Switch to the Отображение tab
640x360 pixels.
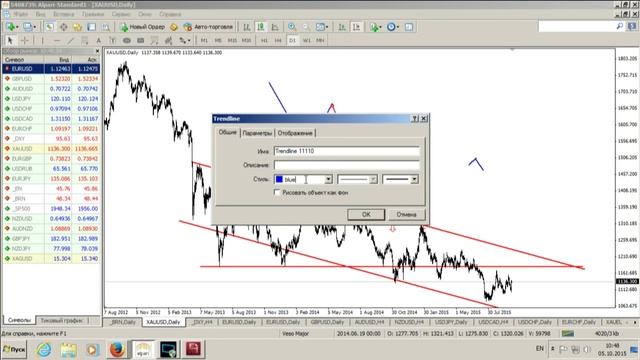tap(295, 133)
